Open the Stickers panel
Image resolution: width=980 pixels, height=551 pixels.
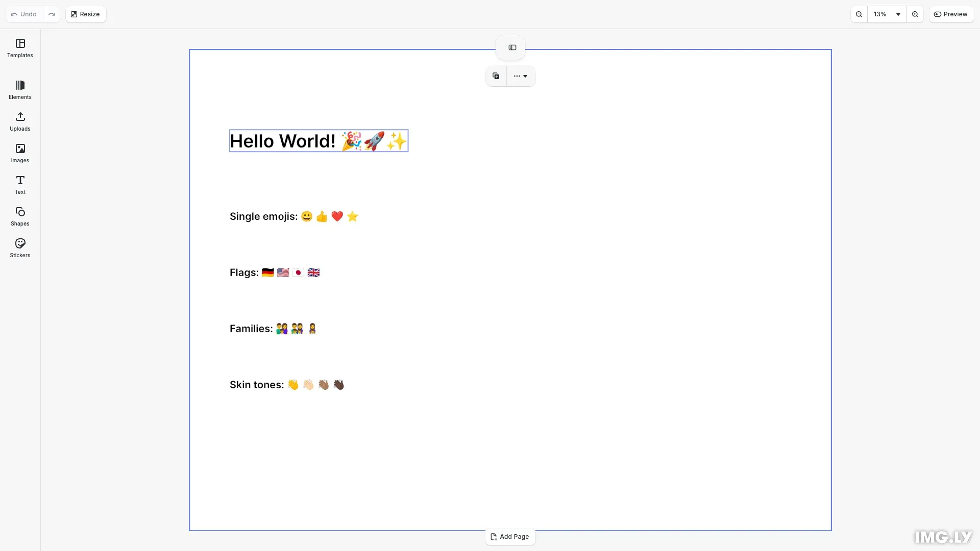[19, 248]
